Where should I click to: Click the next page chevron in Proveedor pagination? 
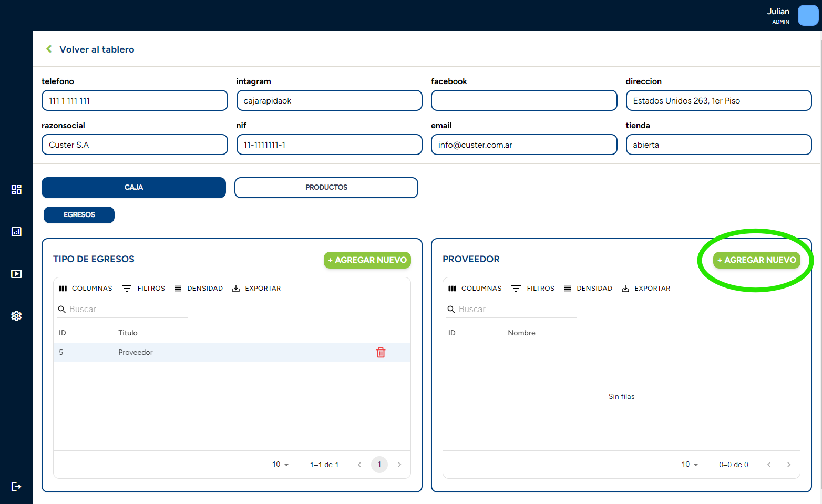pos(789,465)
